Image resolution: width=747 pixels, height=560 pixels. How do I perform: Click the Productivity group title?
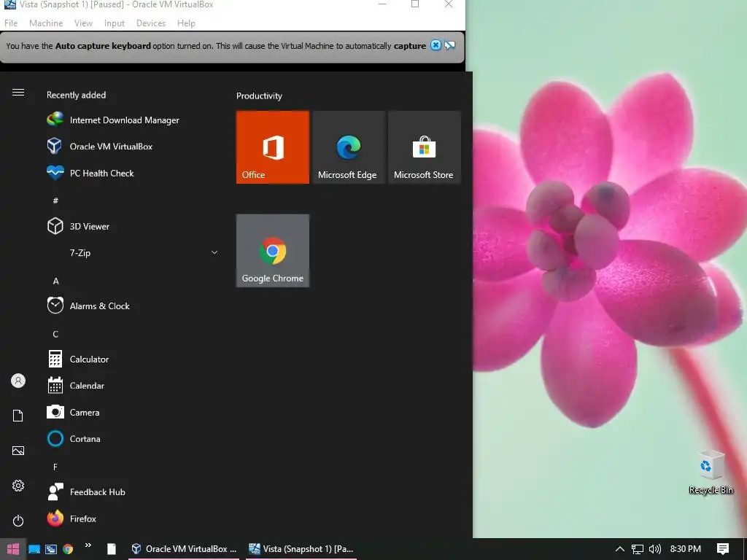259,96
